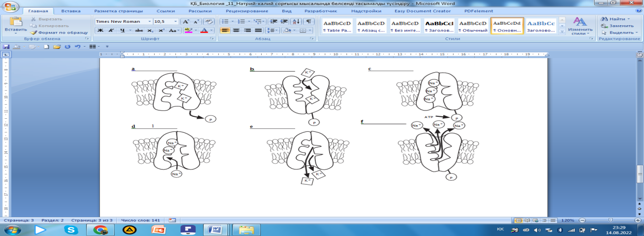This screenshot has width=644, height=236.
Task: Open Шрифт dialog launcher
Action: 212,38
